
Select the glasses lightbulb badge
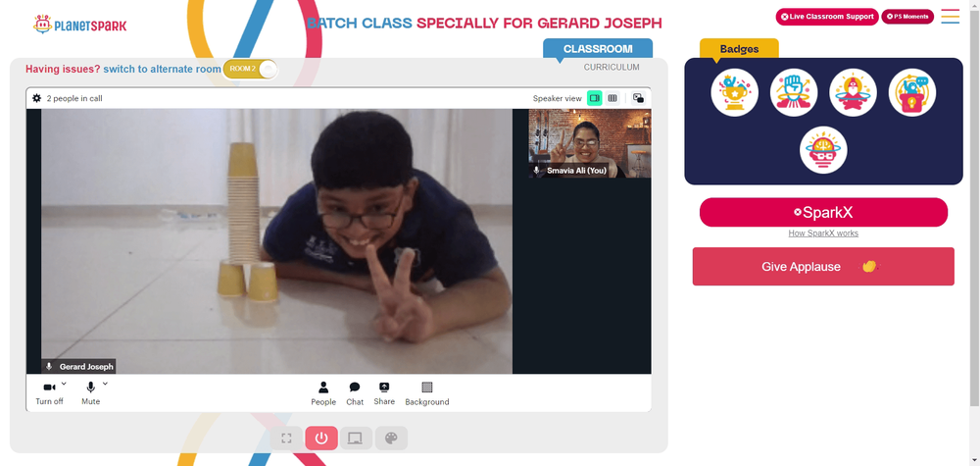tap(823, 150)
